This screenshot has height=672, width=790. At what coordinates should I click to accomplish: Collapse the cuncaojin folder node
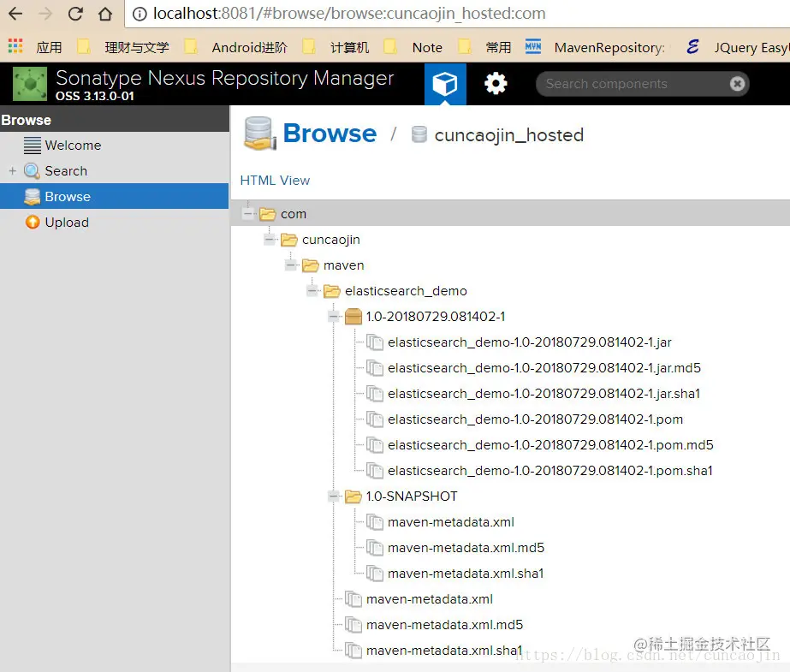(x=269, y=240)
